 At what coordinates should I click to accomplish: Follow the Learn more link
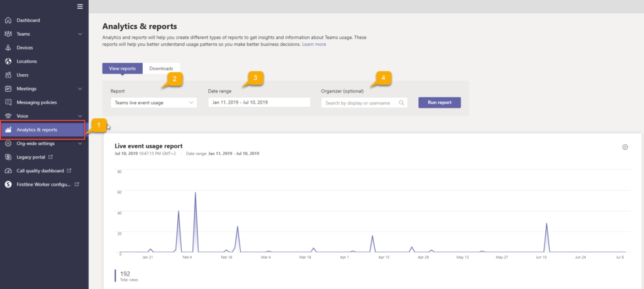(x=314, y=45)
